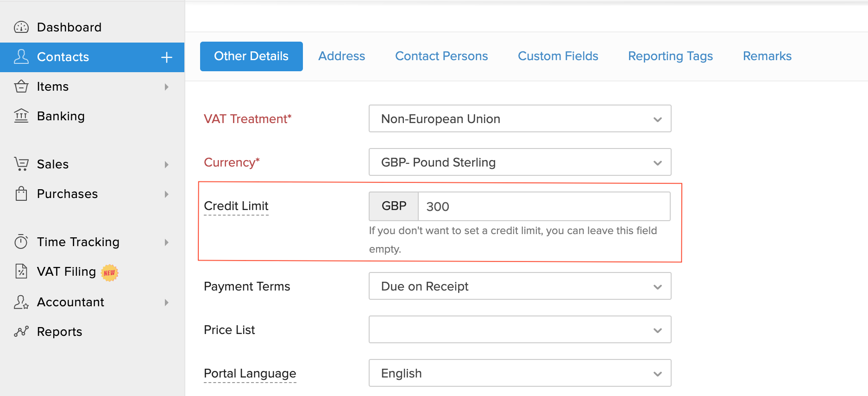Click the Sales shopping cart icon
Screen dimensions: 868x396
pos(21,164)
